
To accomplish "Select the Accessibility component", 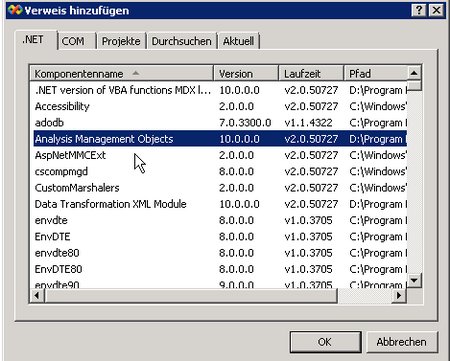I will (220, 106).
